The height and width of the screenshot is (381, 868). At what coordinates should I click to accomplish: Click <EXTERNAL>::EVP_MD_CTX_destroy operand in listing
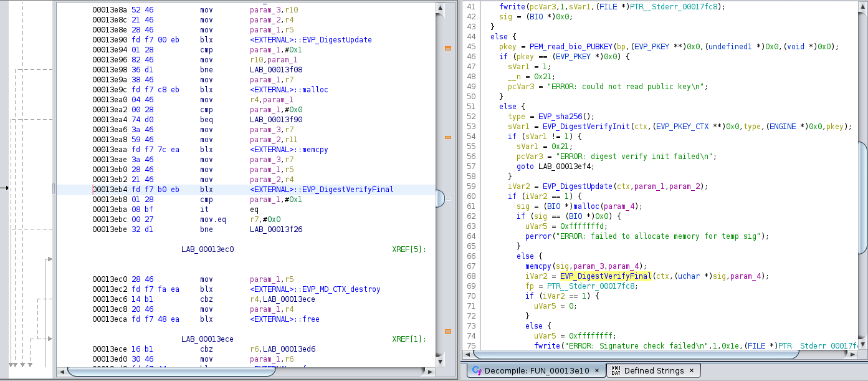(315, 289)
